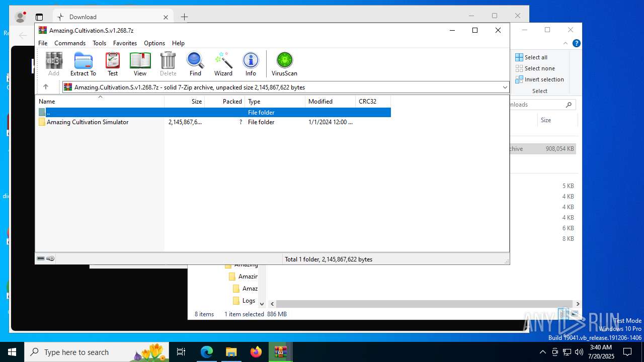Screen dimensions: 644x362
Task: Sort file list by Size column
Action: 184,101
